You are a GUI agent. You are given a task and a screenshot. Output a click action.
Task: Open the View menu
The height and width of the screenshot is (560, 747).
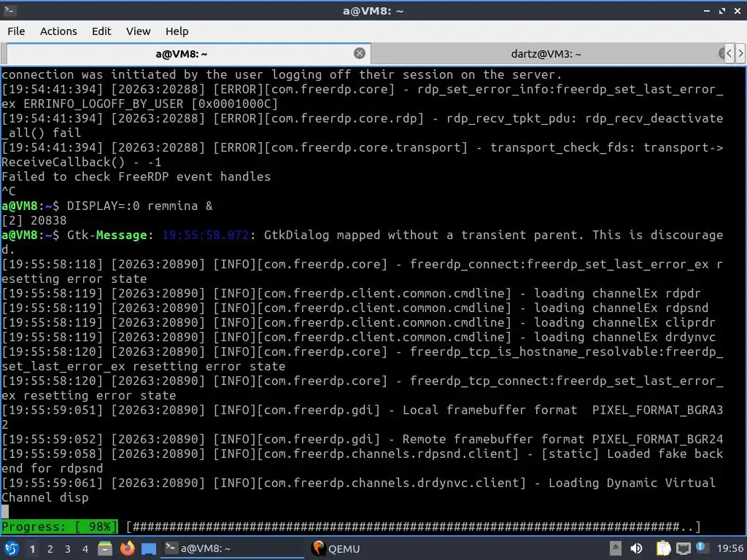(x=138, y=31)
